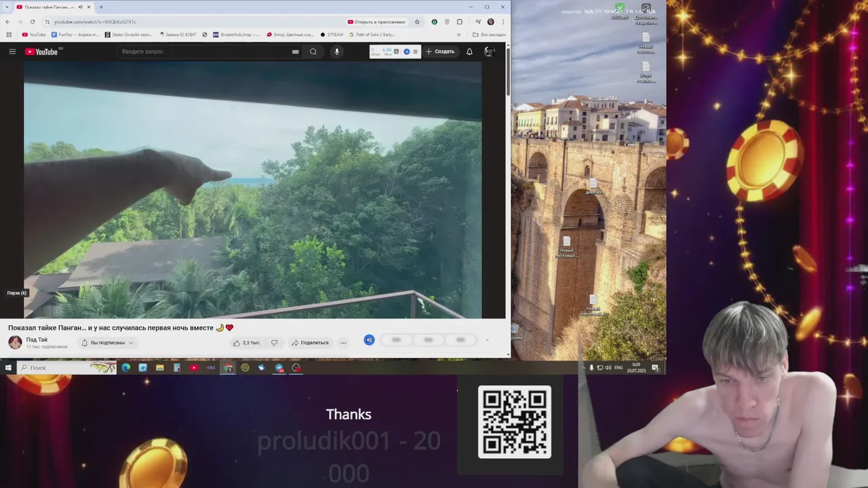
Task: Open the Windows Start menu
Action: coord(8,367)
